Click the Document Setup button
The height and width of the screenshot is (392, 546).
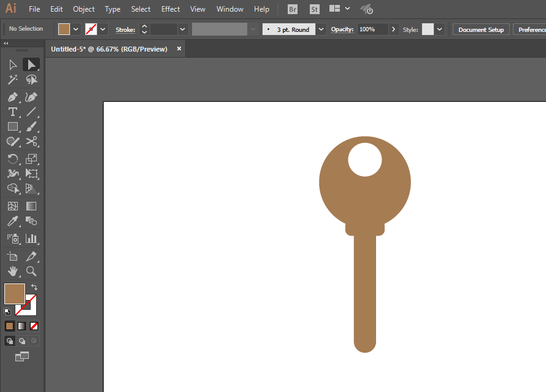tap(481, 29)
